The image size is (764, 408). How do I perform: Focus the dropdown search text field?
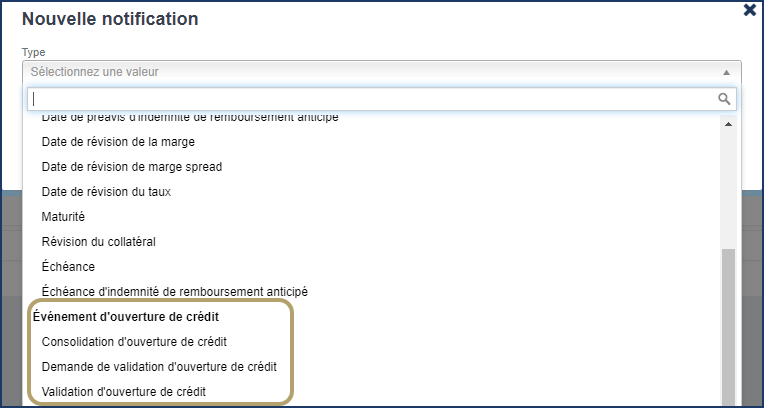370,99
